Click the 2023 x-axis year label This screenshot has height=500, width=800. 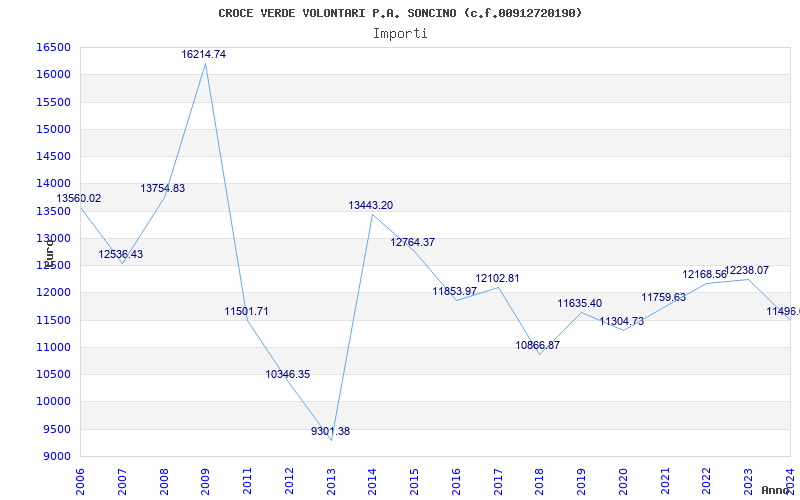pyautogui.click(x=748, y=482)
